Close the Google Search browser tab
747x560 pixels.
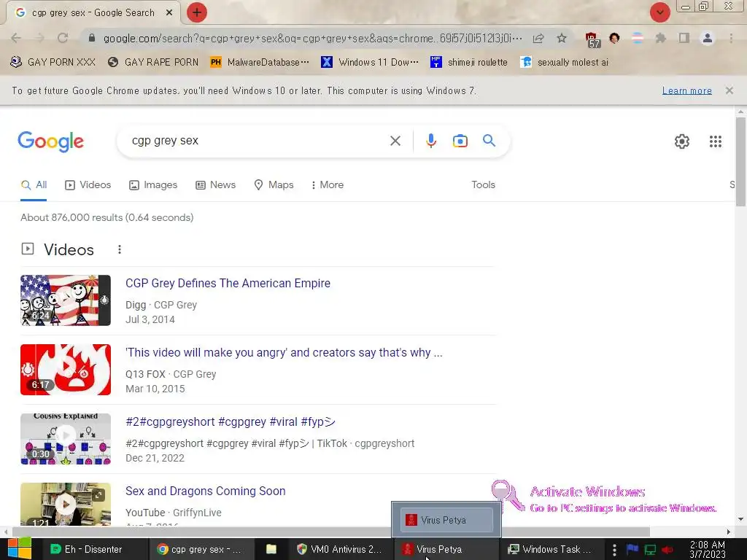[x=169, y=13]
